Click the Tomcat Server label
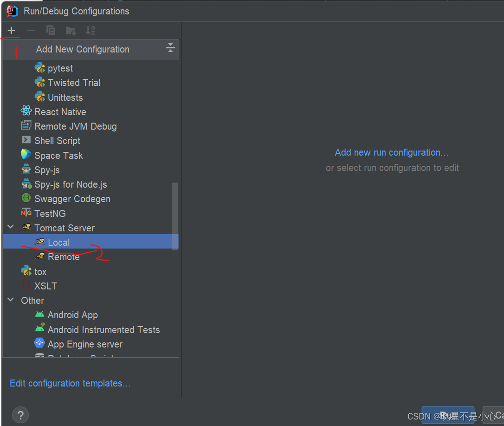Viewport: 504px width, 426px height. point(65,228)
